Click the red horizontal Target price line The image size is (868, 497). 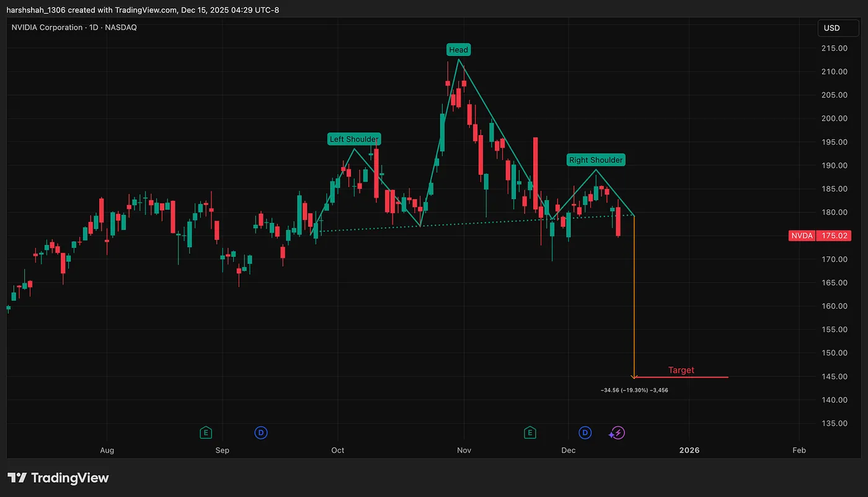[682, 377]
